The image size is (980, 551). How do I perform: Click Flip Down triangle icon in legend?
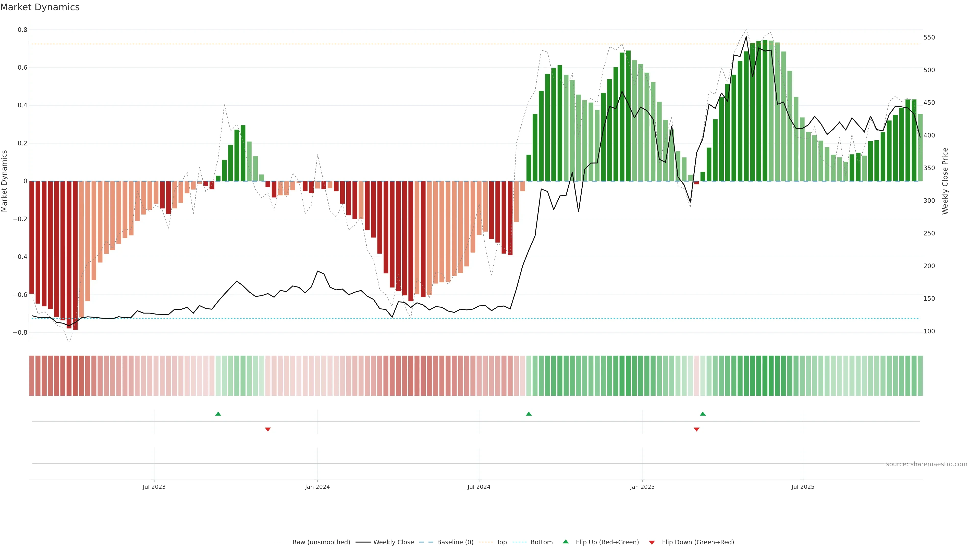click(x=652, y=542)
